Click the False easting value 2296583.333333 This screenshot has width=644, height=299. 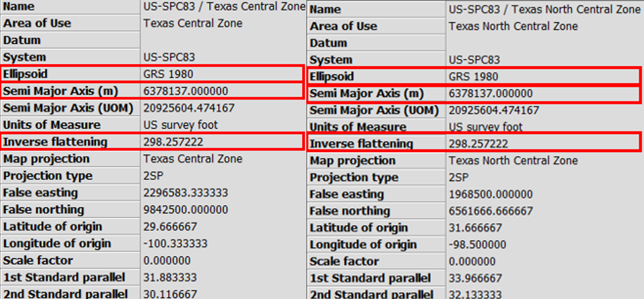(186, 193)
